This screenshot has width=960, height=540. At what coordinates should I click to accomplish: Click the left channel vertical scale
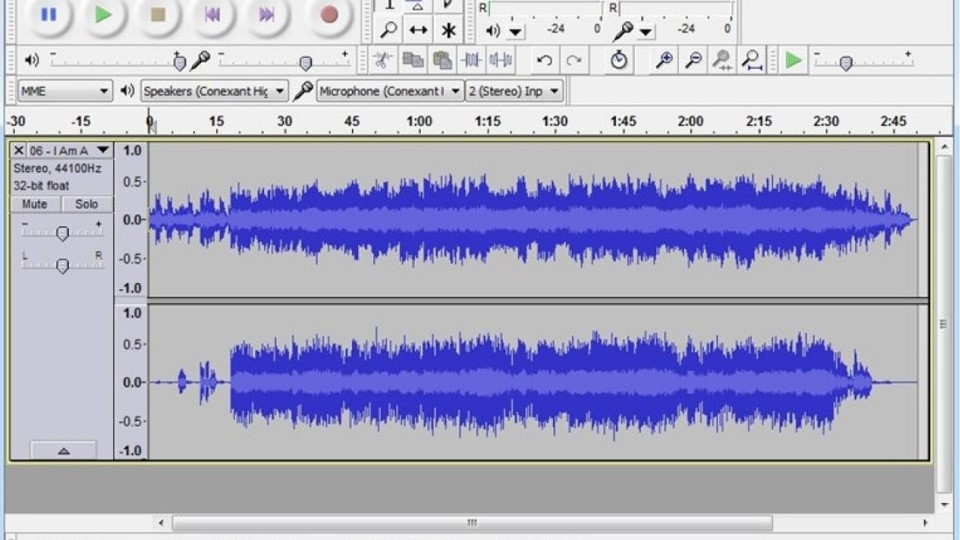point(131,220)
